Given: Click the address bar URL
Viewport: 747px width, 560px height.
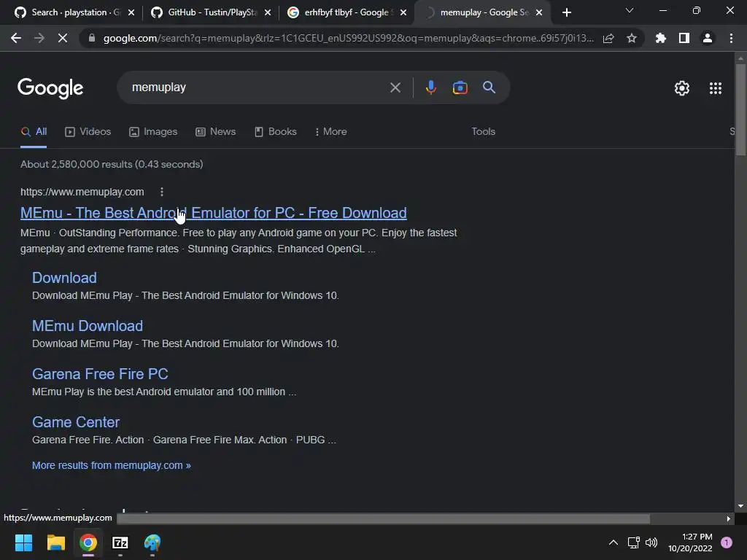Looking at the screenshot, I should point(348,38).
